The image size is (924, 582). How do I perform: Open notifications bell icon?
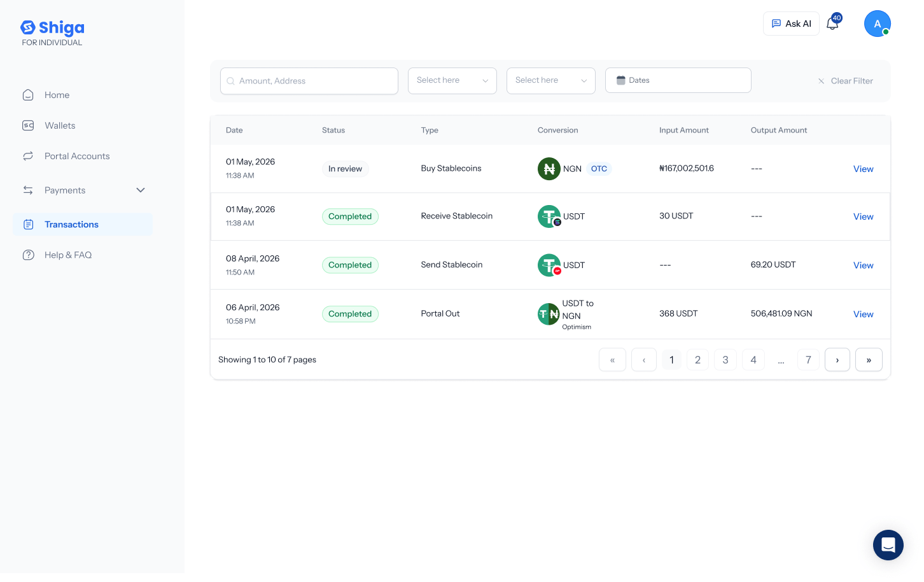[x=832, y=24]
